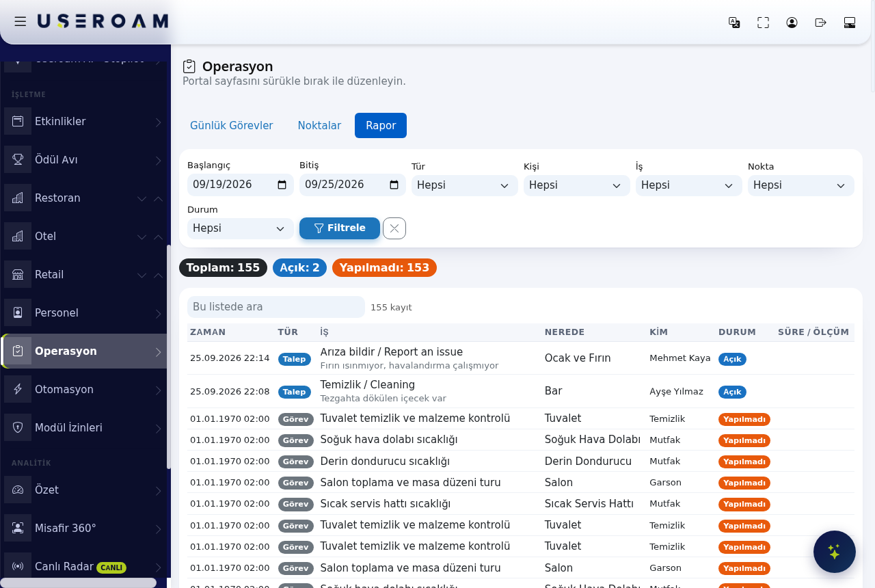Click the logout icon

[x=821, y=23]
